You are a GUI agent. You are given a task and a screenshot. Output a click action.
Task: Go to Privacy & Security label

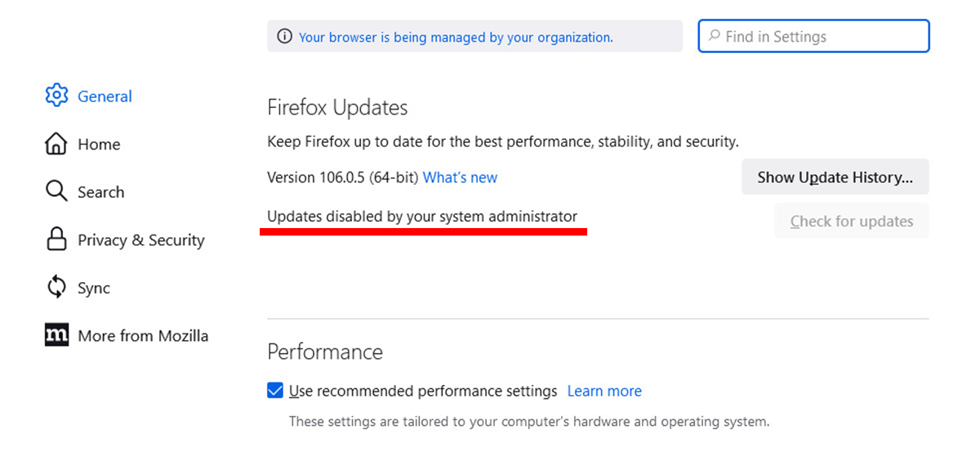click(x=141, y=240)
